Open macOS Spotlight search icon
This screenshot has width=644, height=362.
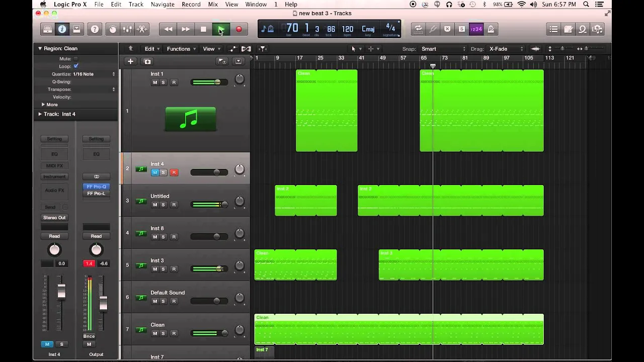(x=586, y=5)
